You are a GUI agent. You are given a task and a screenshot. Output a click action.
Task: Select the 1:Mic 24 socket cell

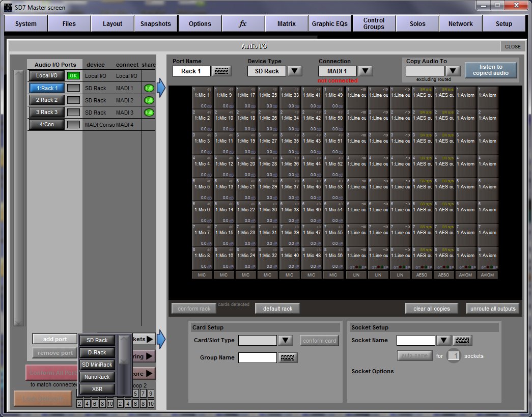[246, 258]
